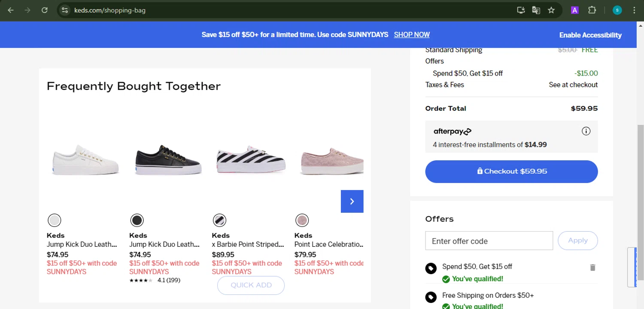This screenshot has width=644, height=309.
Task: Bookmark this page with the star icon
Action: (x=551, y=10)
